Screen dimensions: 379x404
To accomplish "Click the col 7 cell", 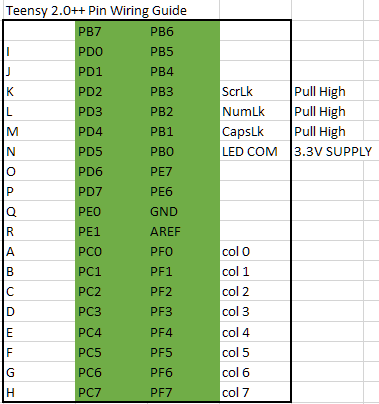I will [x=255, y=392].
